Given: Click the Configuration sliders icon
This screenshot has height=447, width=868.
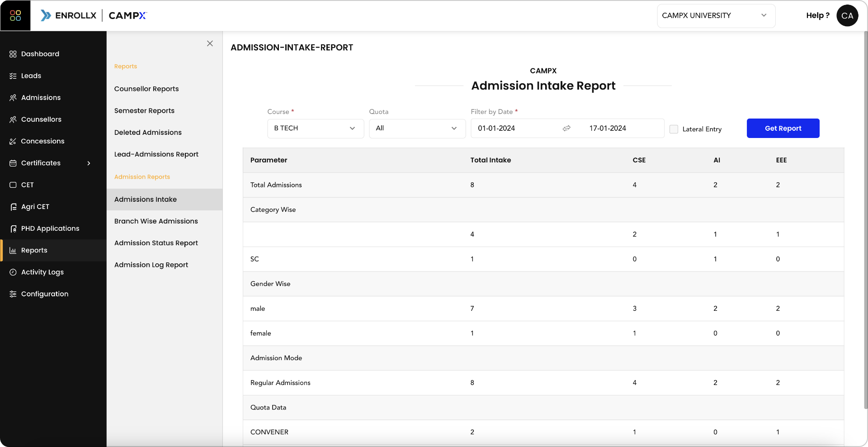Looking at the screenshot, I should 13,294.
